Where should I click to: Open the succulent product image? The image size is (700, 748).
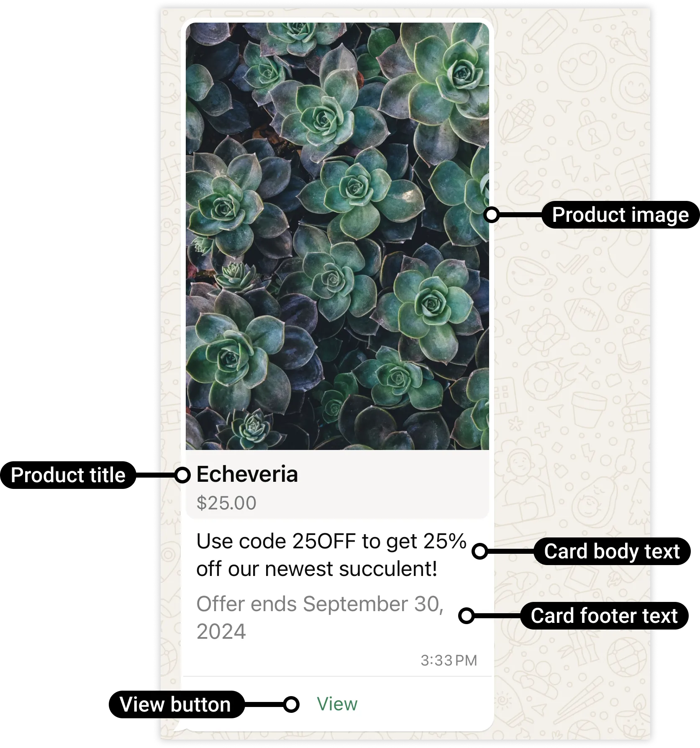(337, 236)
